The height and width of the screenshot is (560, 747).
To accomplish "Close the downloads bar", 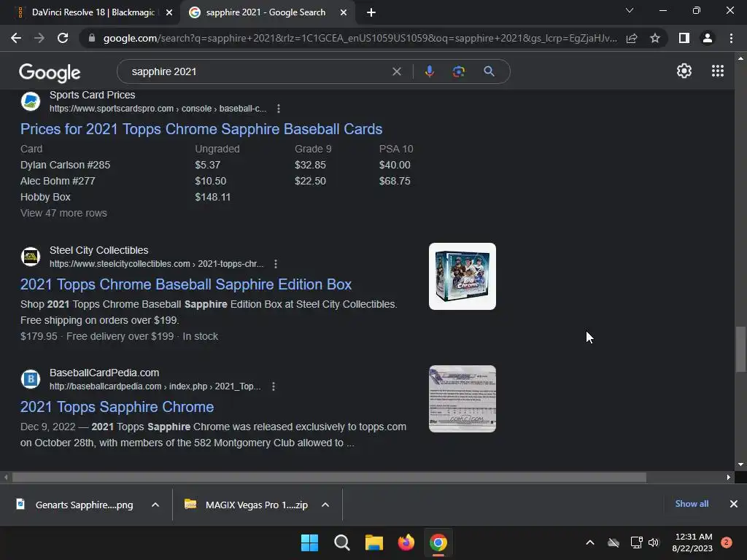I will pyautogui.click(x=734, y=504).
